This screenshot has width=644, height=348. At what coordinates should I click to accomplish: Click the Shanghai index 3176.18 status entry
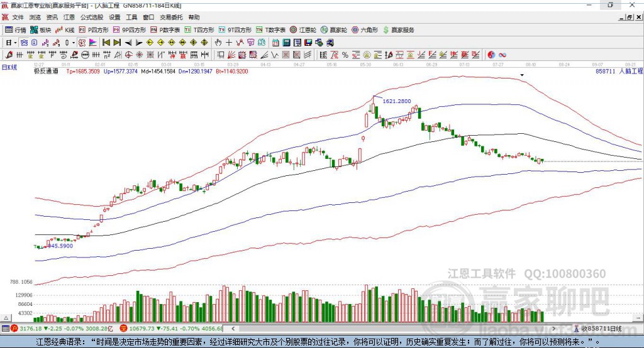pos(62,329)
